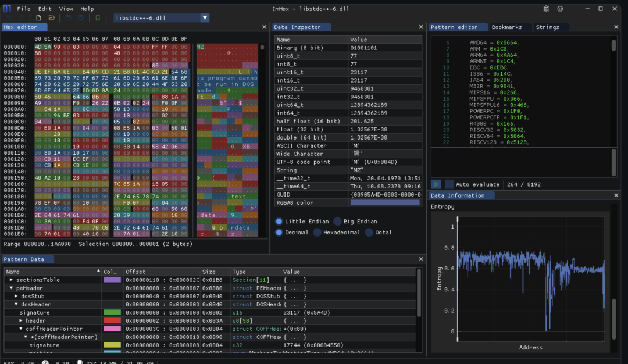
Task: Collapse the dosHeader tree node
Action: coord(16,304)
